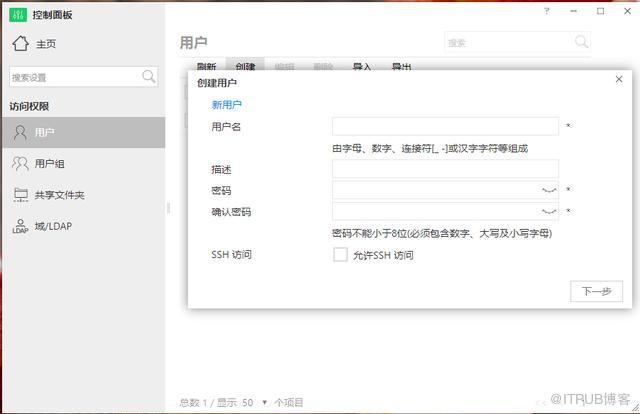Close the 创建用户 dialog
640x414 pixels.
(619, 79)
